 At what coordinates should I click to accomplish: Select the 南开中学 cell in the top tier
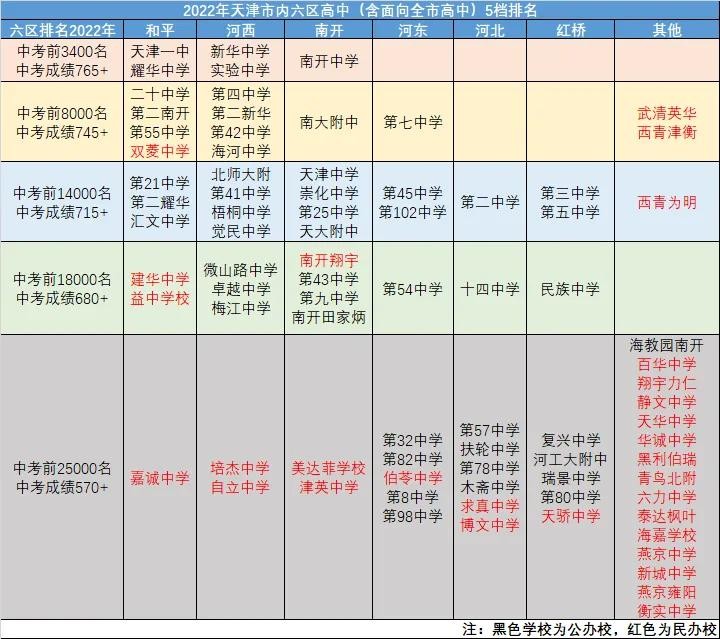tap(329, 61)
